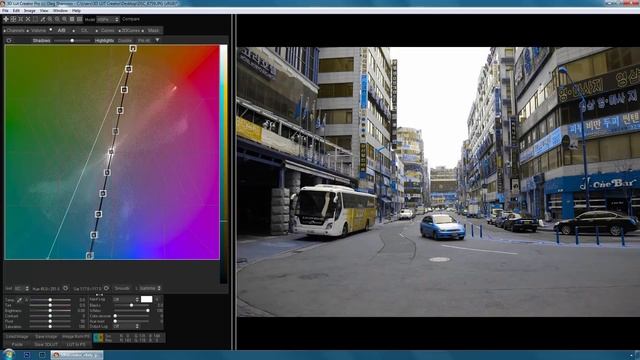
Task: Open the View menu
Action: pos(44,11)
